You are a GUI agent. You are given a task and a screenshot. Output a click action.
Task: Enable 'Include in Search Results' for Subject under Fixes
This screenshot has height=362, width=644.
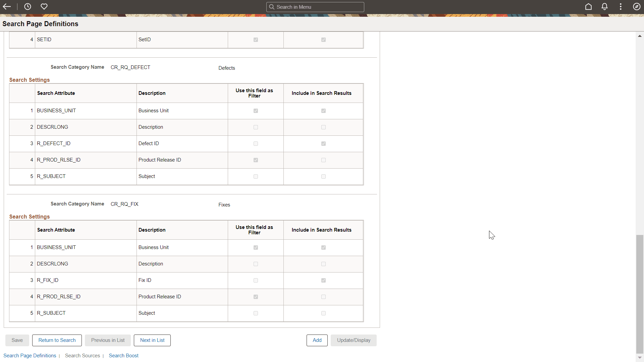323,313
